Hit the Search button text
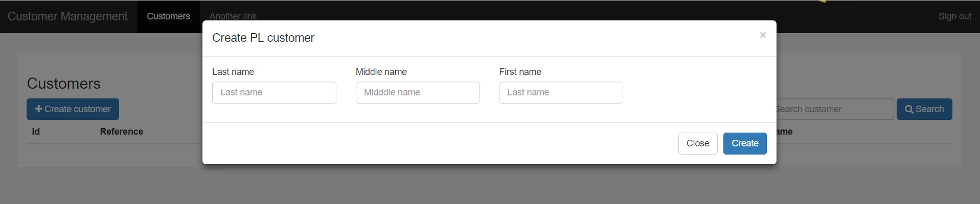Image resolution: width=980 pixels, height=204 pixels. click(929, 109)
